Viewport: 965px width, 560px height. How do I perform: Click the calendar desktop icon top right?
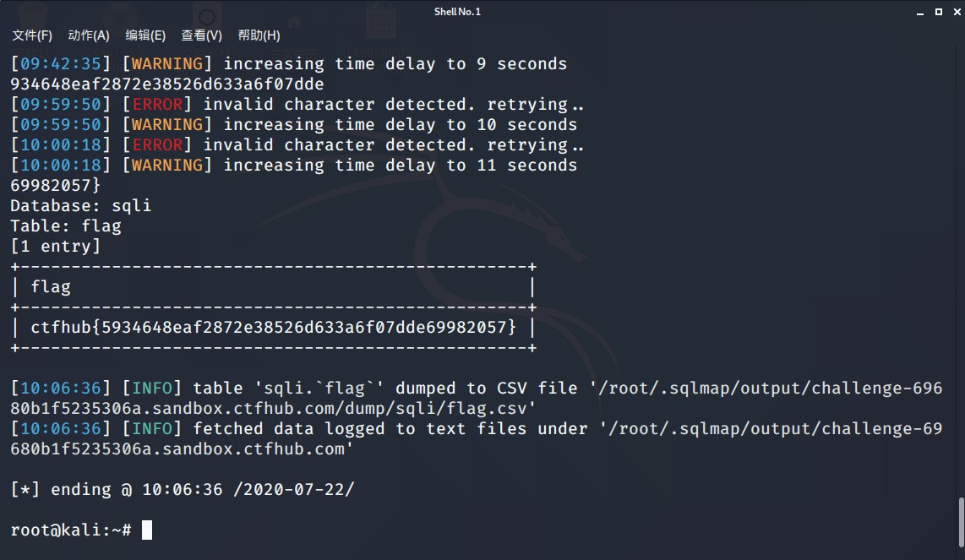(x=380, y=14)
